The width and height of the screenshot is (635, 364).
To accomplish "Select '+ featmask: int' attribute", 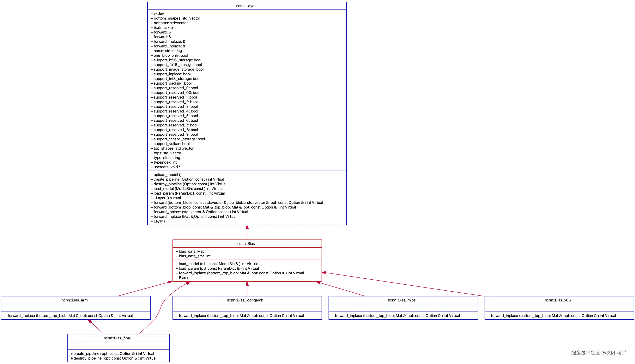I will [163, 27].
